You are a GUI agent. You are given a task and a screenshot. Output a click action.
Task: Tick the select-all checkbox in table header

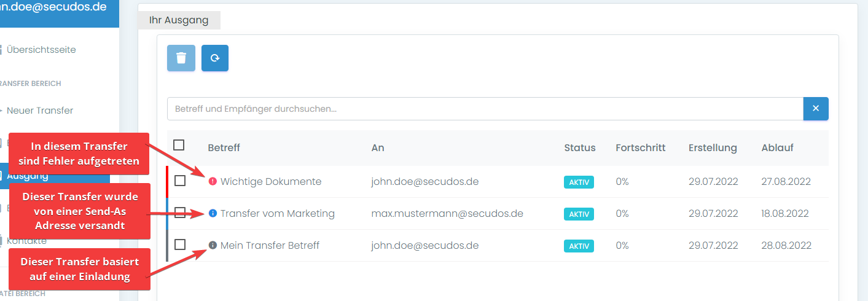pos(179,145)
